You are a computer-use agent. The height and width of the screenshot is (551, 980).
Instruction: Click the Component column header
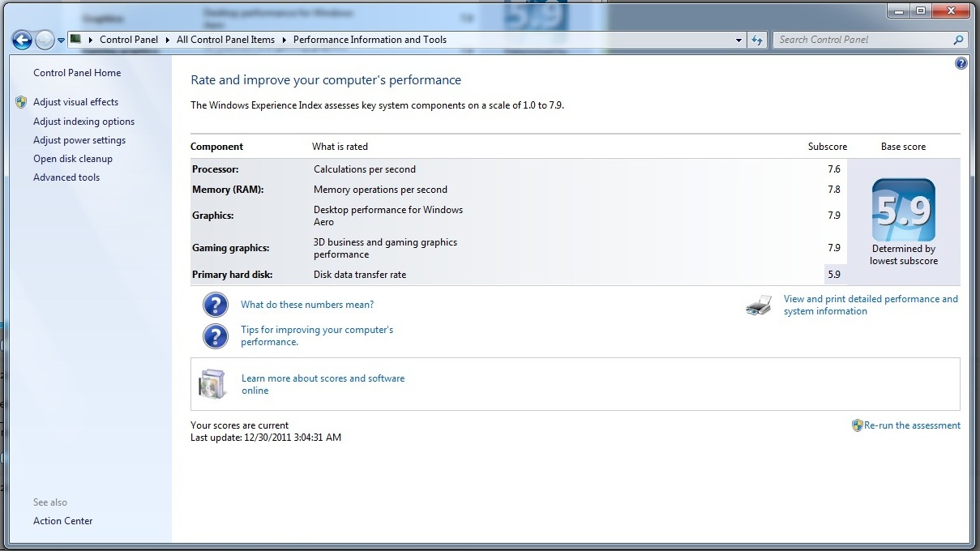216,147
